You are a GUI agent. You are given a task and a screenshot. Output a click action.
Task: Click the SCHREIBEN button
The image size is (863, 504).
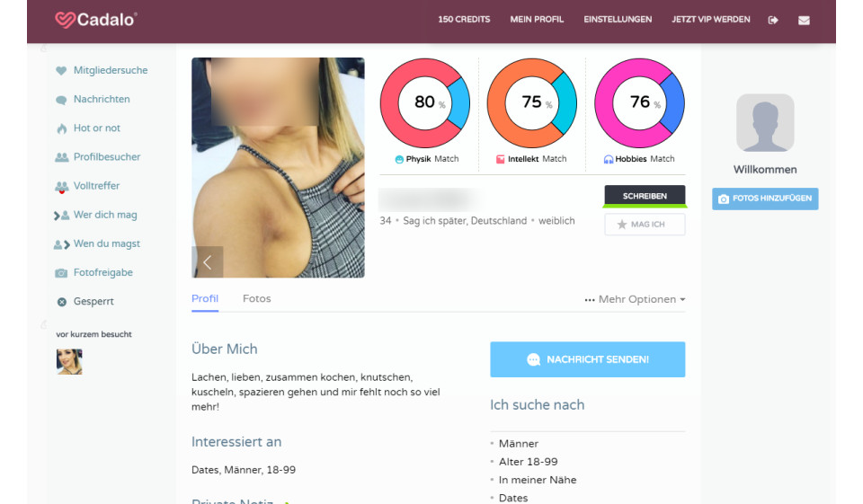click(645, 197)
